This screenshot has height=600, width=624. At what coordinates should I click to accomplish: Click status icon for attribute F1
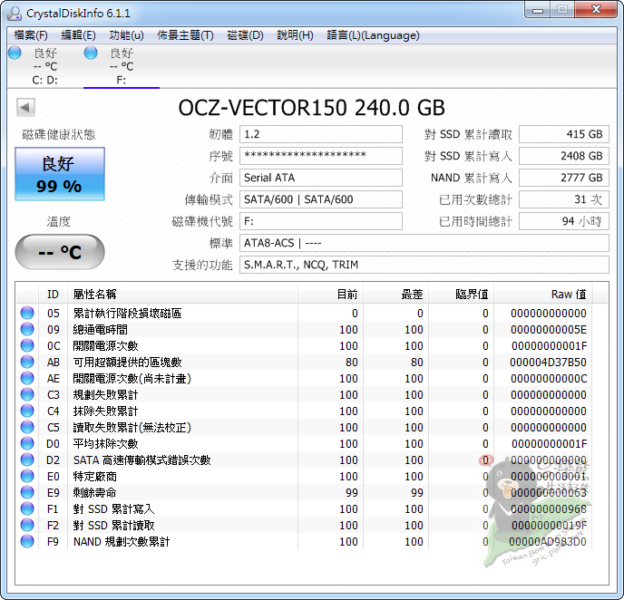[27, 509]
